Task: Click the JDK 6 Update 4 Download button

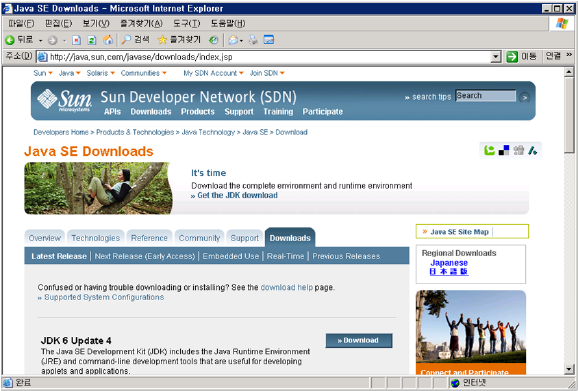Action: [x=359, y=341]
